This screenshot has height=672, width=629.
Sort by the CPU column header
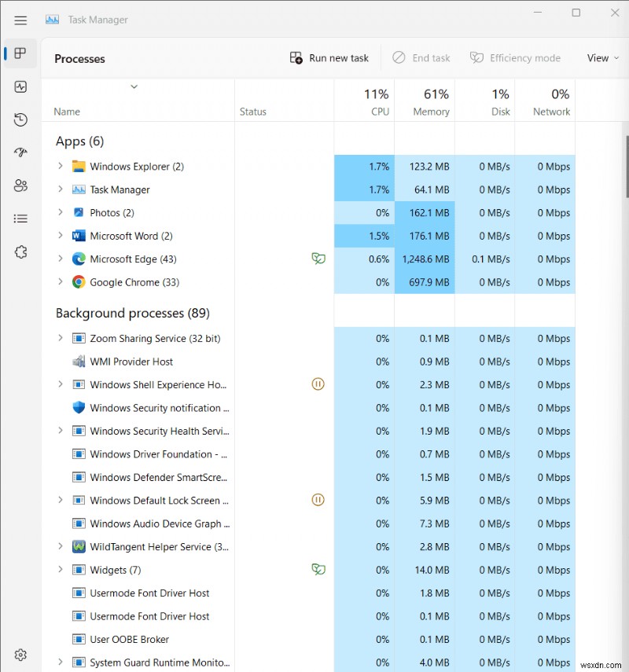coord(364,102)
